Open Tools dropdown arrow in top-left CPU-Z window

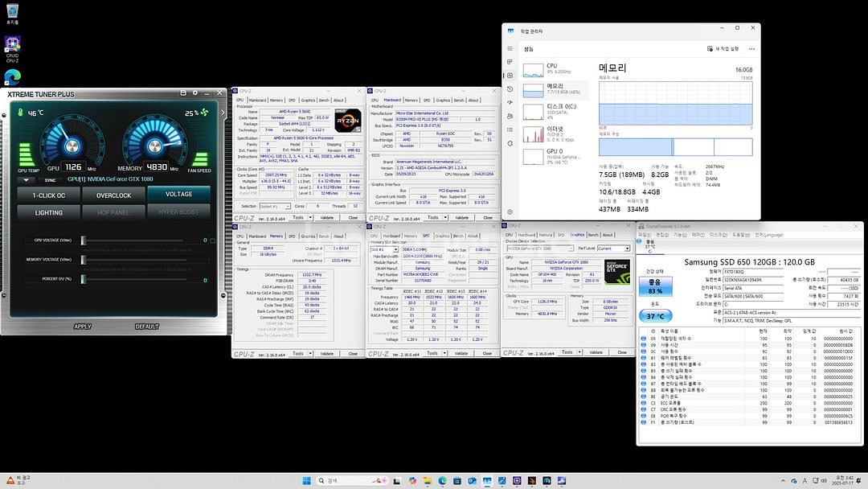[310, 218]
